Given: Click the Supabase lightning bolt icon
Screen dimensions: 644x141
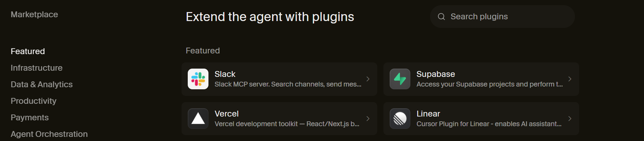Looking at the screenshot, I should [400, 79].
